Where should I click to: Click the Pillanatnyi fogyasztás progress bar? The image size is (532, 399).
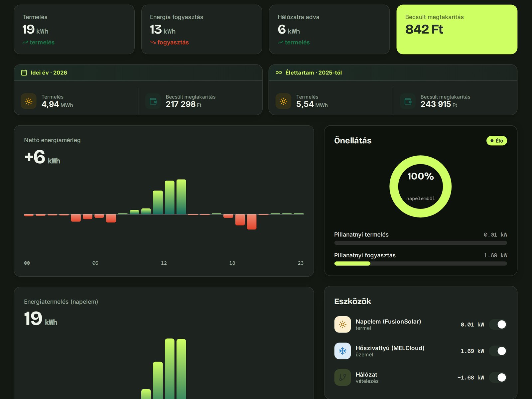(421, 264)
